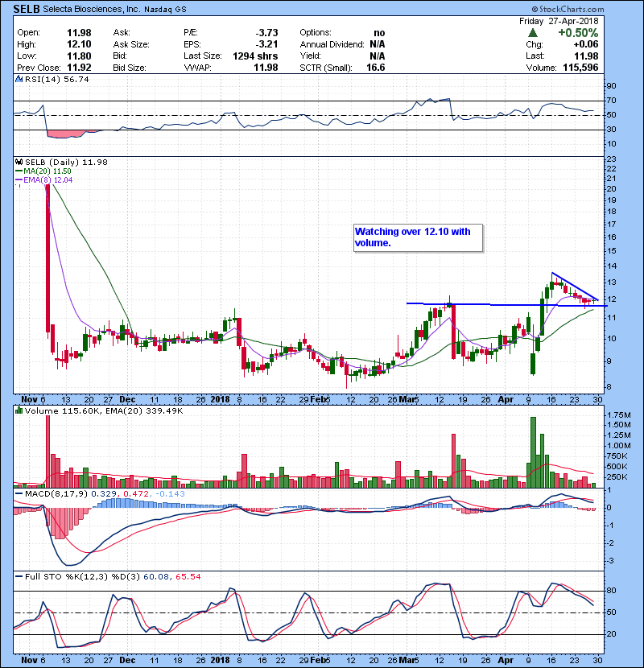Viewport: 644px width, 668px height.
Task: Click the "Yield:" label
Action: pos(310,56)
